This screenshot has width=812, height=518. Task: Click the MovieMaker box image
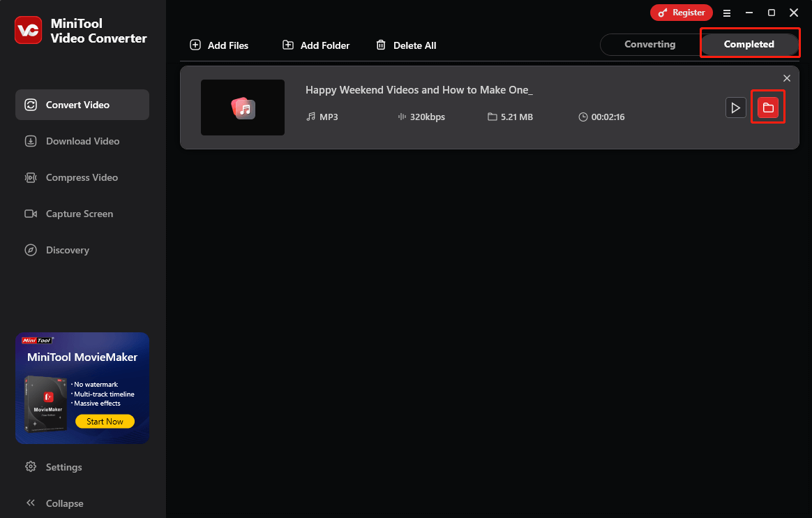tap(45, 404)
